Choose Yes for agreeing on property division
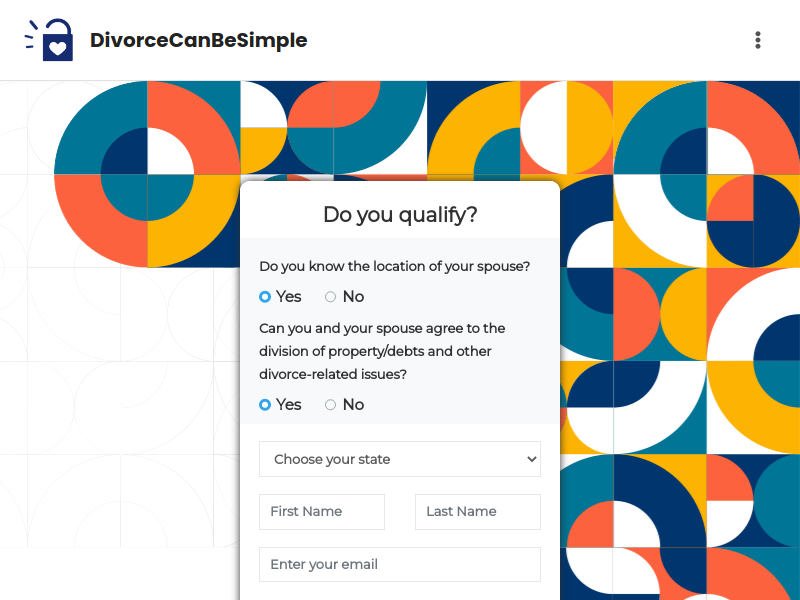 point(265,405)
